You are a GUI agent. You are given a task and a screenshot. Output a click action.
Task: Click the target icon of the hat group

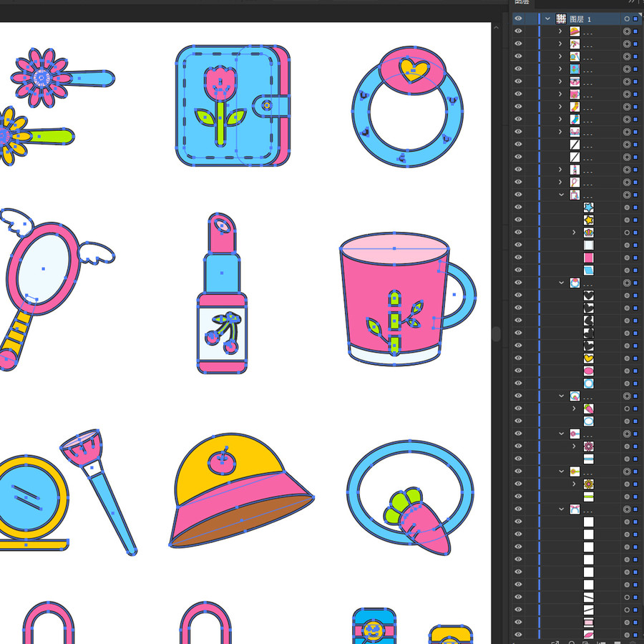point(627,31)
